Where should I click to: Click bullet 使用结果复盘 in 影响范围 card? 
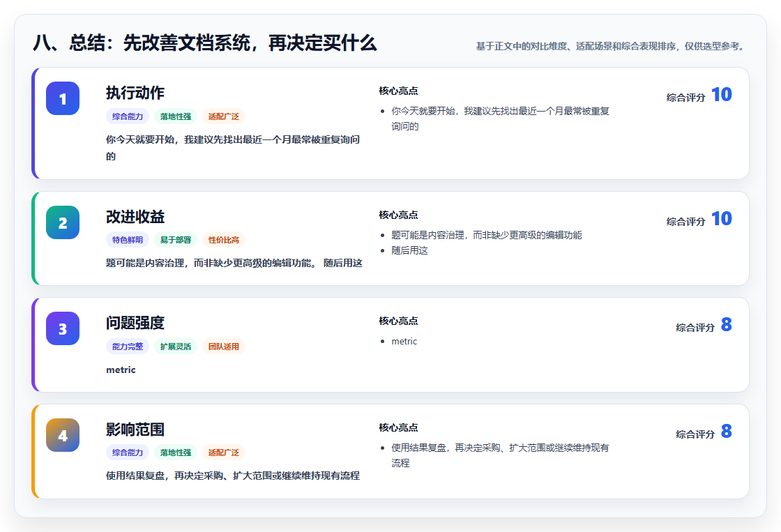500,455
